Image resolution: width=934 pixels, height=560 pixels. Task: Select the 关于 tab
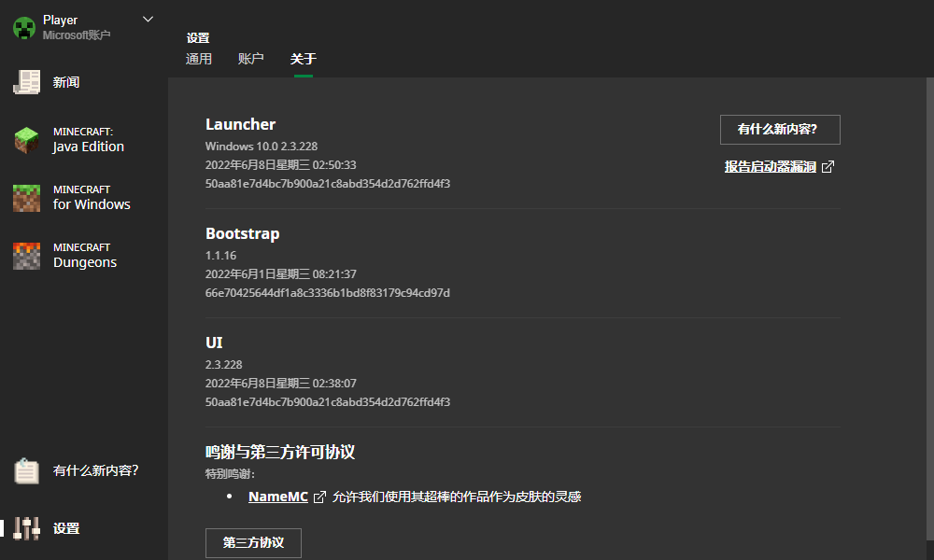[304, 59]
